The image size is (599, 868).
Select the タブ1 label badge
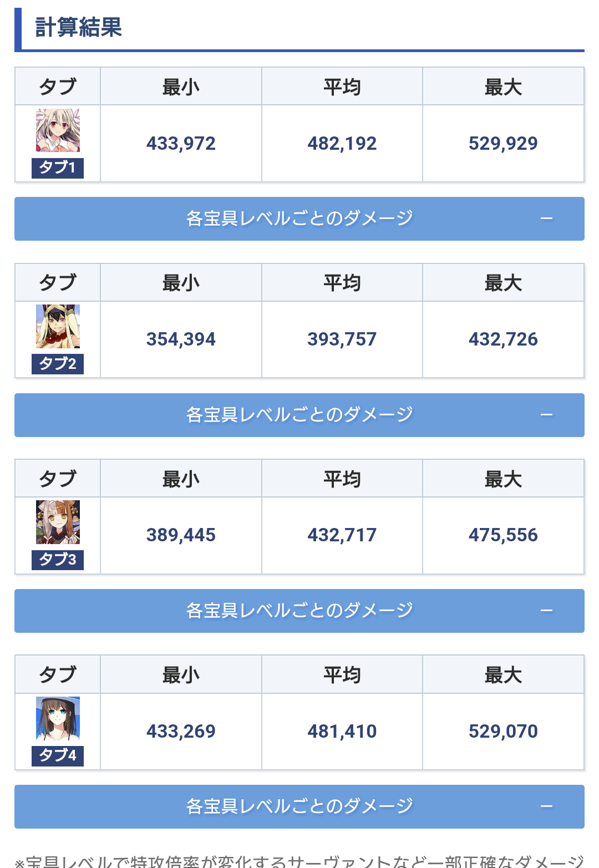coord(58,167)
